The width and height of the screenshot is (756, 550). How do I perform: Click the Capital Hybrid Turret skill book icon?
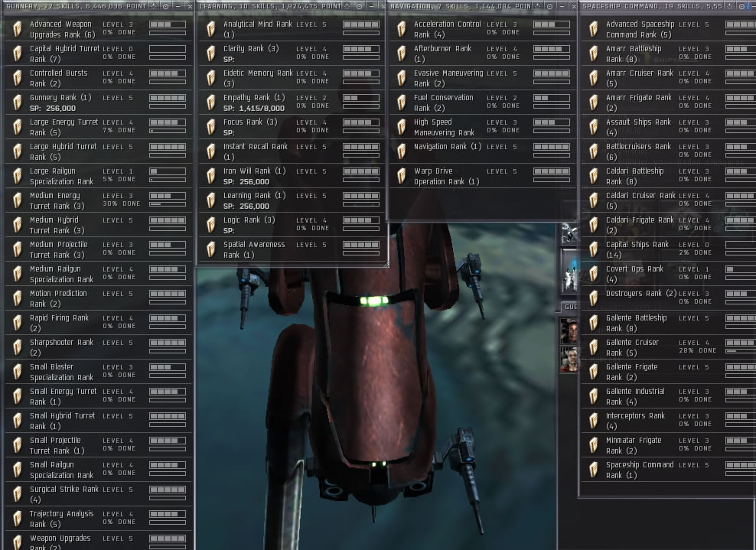(18, 54)
